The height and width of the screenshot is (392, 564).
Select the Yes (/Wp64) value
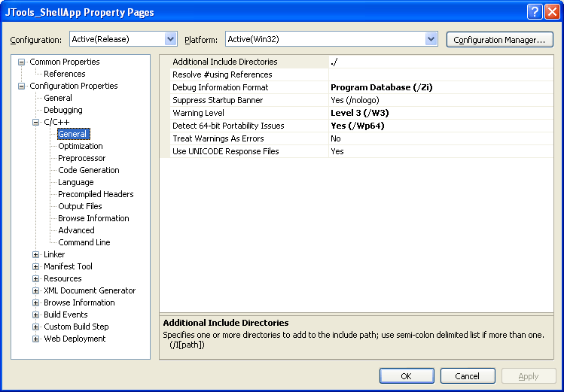[x=441, y=126]
